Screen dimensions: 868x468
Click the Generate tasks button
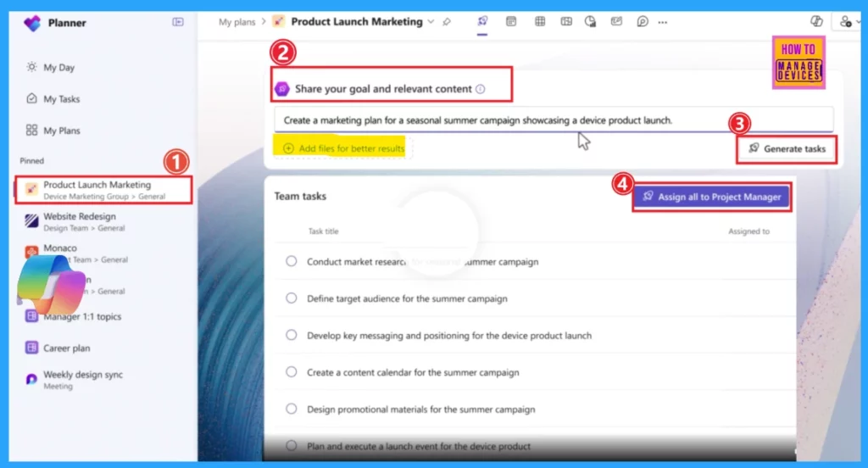point(787,148)
